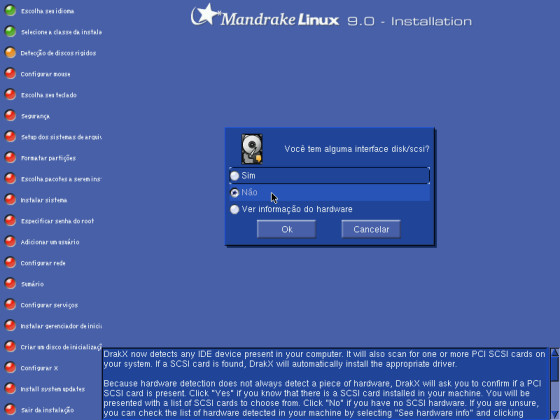Click the 'Escolha seu idioma' step label
This screenshot has width=560, height=420.
pos(48,11)
